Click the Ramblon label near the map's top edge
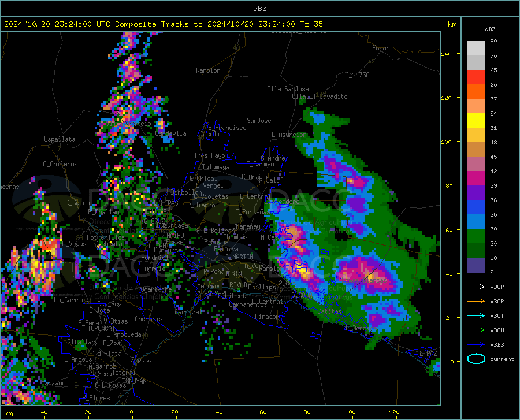This screenshot has width=520, height=420. [208, 70]
